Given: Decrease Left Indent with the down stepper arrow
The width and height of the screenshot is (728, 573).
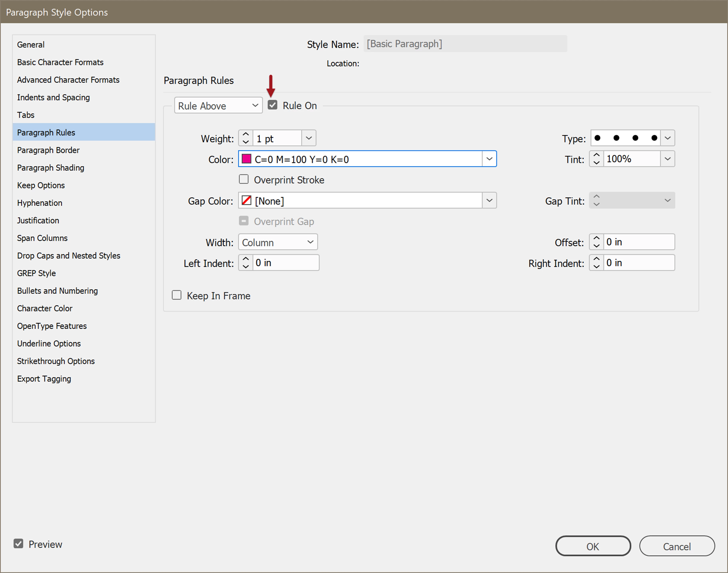Looking at the screenshot, I should coord(246,266).
